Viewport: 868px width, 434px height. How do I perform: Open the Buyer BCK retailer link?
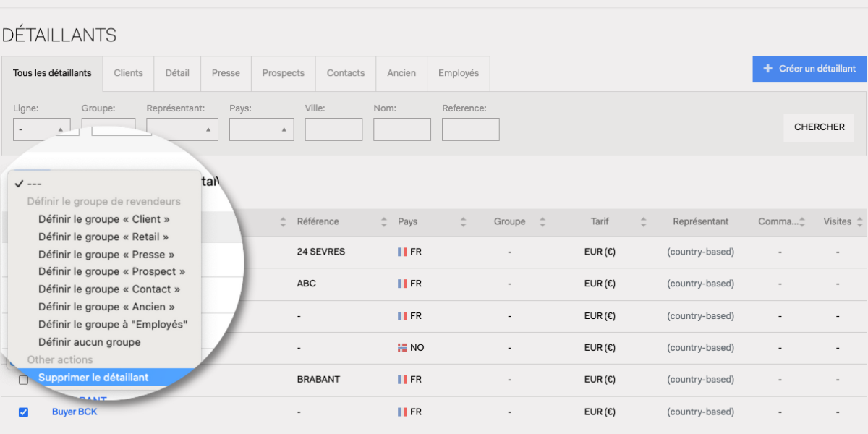point(75,412)
